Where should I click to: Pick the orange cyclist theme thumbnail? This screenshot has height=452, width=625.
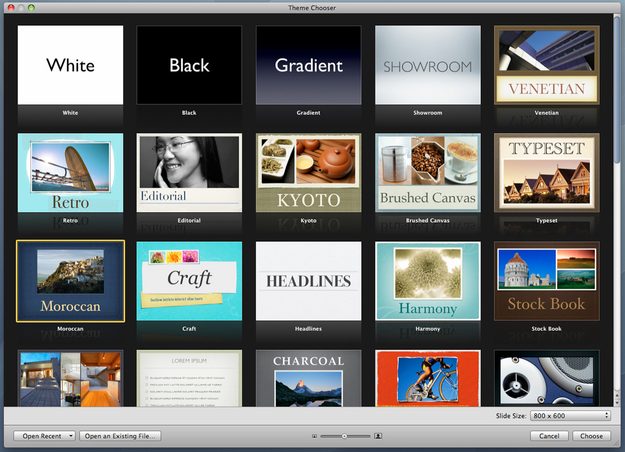point(428,379)
